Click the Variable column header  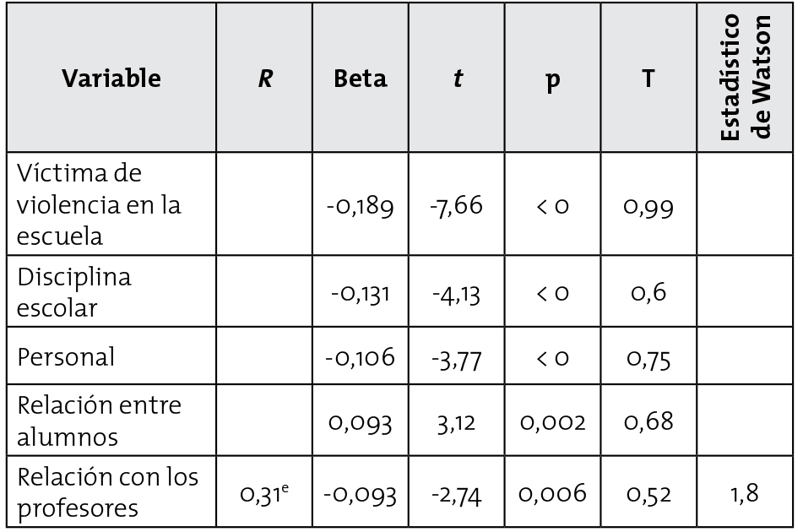111,79
